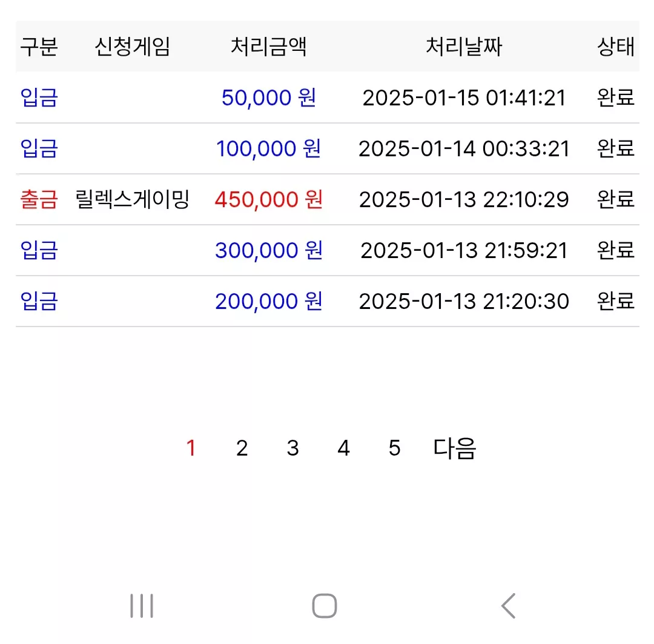Tap the Android recent apps icon
Image resolution: width=654 pixels, height=644 pixels.
pos(142,606)
